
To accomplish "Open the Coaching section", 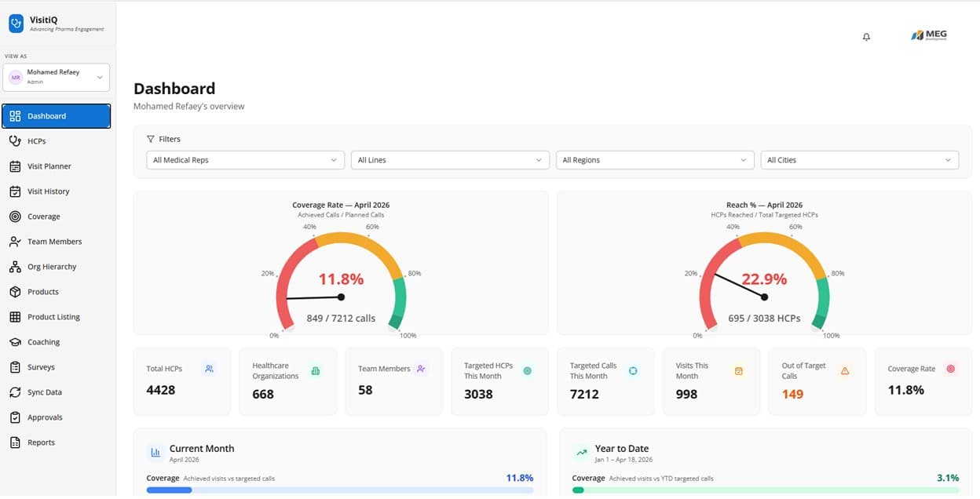I will click(x=43, y=341).
